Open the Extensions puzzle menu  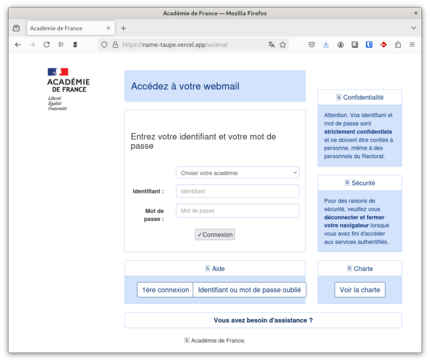click(x=398, y=44)
